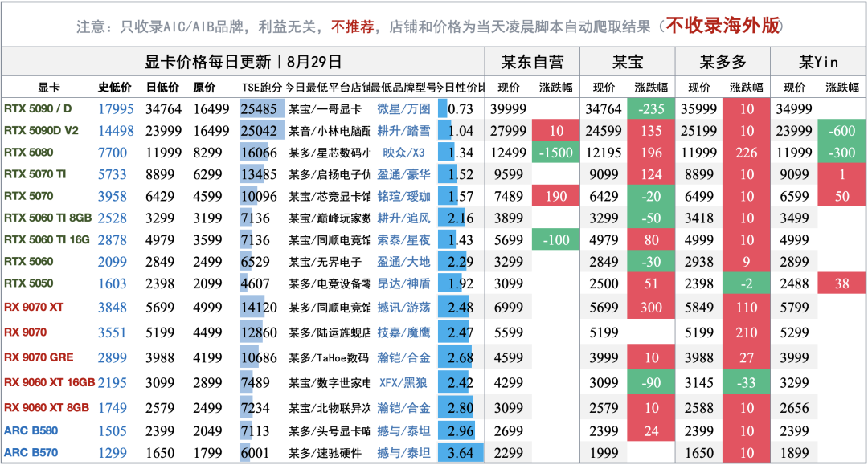Select the TSE score bar 25485
The height and width of the screenshot is (465, 868).
click(262, 109)
